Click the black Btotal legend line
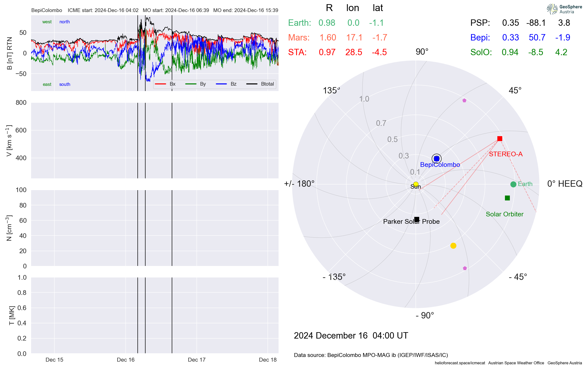Screen dimensions: 588x368 252,84
